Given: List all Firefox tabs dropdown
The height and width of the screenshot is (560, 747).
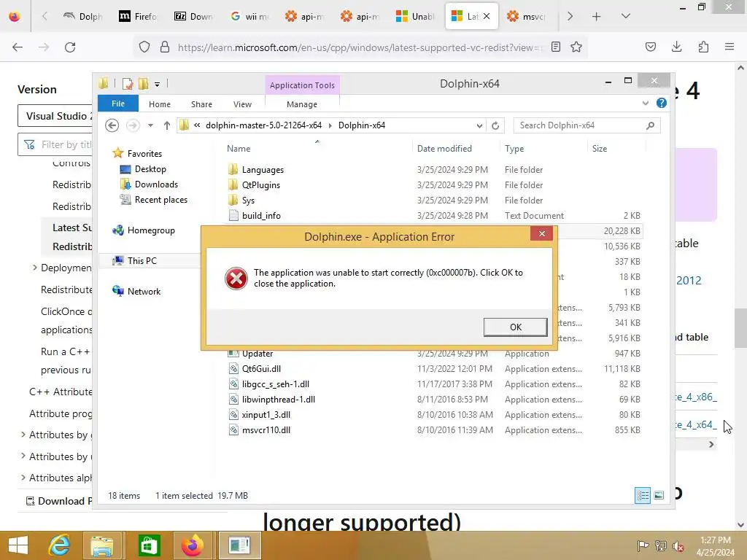Looking at the screenshot, I should (626, 17).
